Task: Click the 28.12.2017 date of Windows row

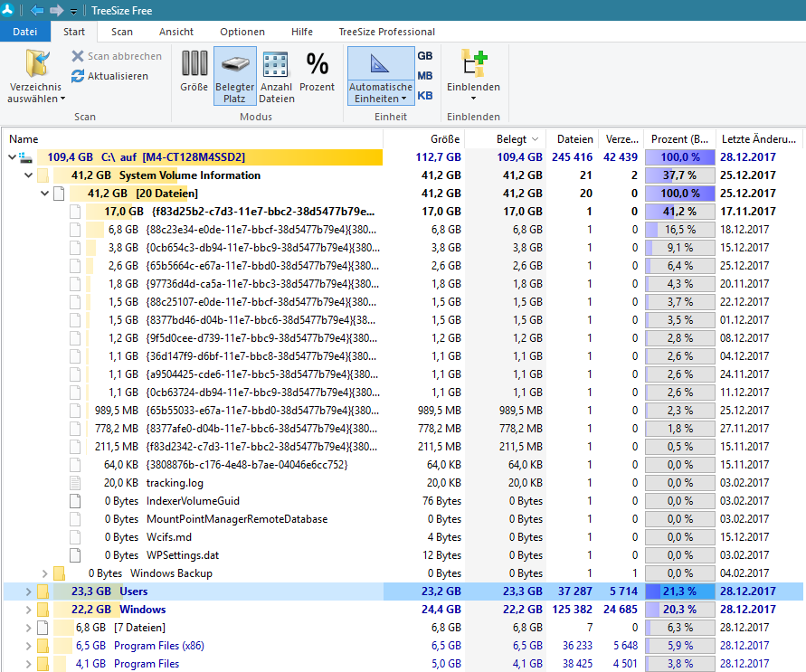Action: pyautogui.click(x=747, y=610)
